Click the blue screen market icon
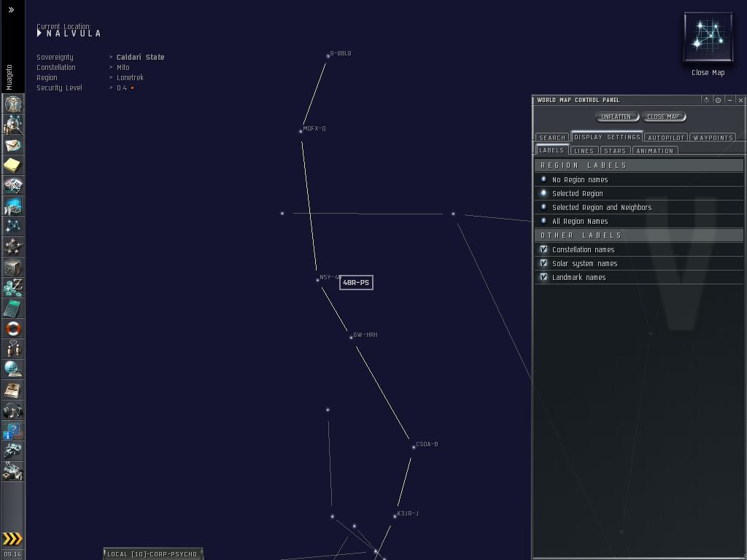The height and width of the screenshot is (560, 747). 13,206
